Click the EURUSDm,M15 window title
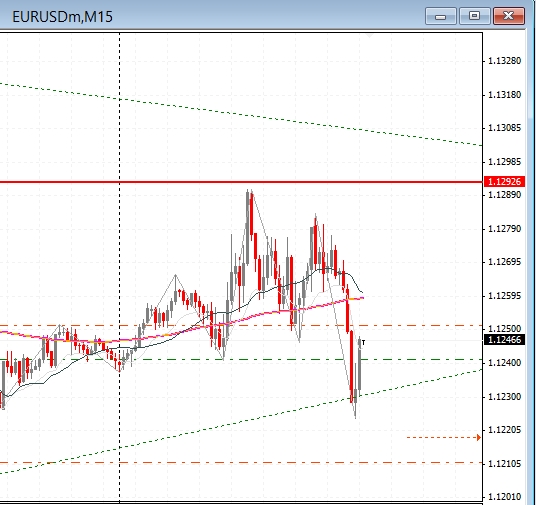The width and height of the screenshot is (536, 505). pyautogui.click(x=62, y=16)
